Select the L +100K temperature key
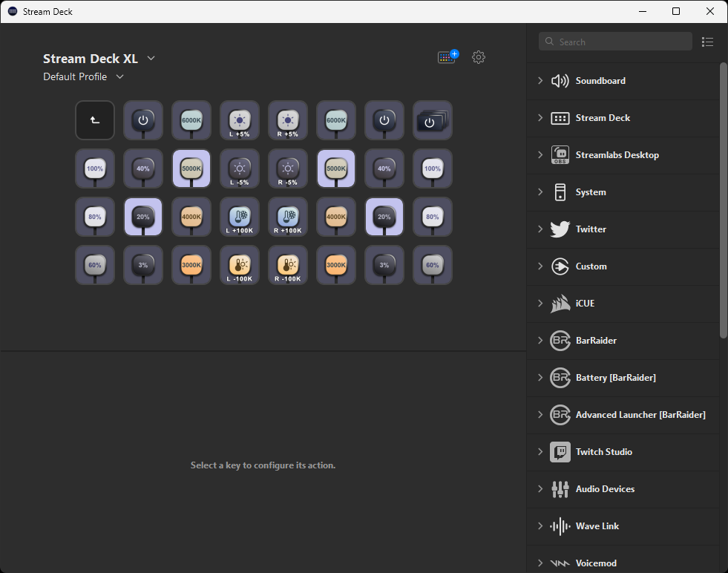The height and width of the screenshot is (573, 728). (240, 217)
